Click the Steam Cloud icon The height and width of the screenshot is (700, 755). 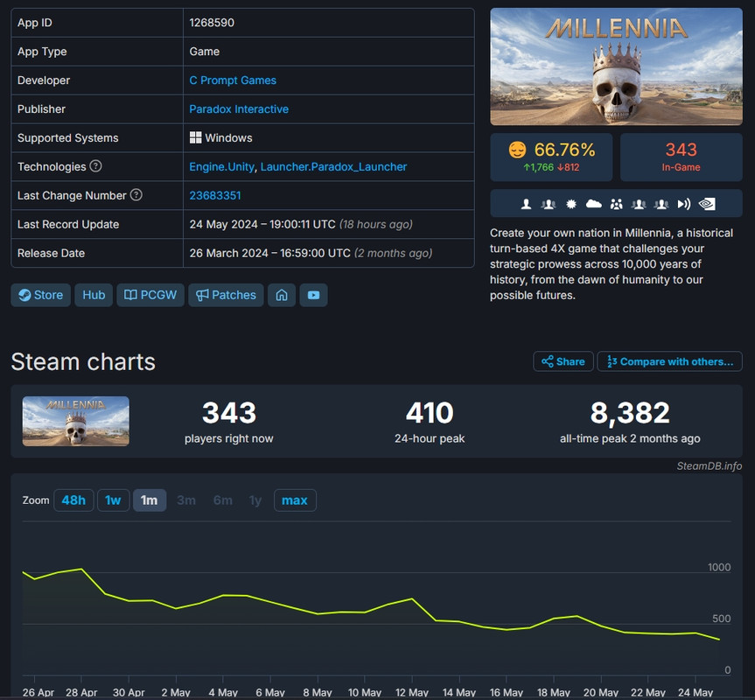click(x=594, y=204)
